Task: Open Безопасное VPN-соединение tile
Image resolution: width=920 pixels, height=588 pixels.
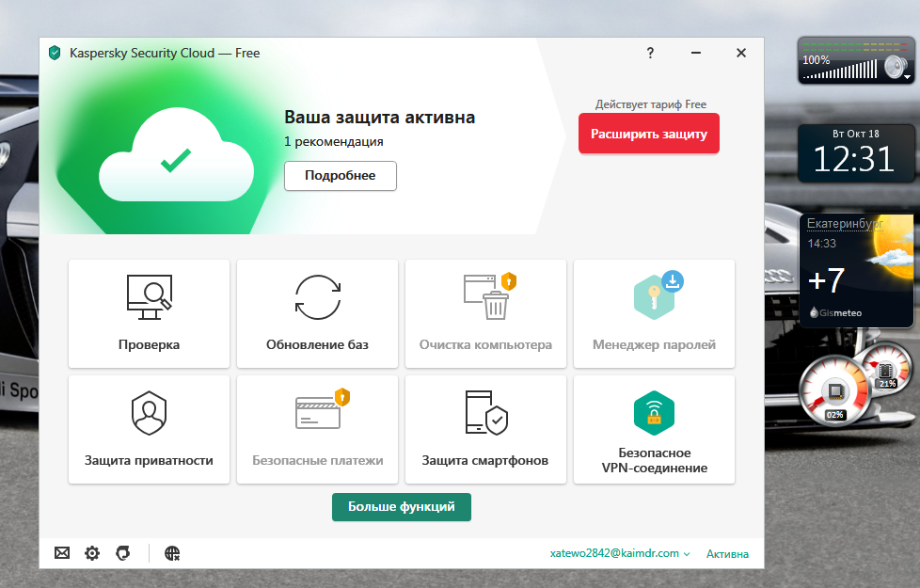Action: point(654,430)
